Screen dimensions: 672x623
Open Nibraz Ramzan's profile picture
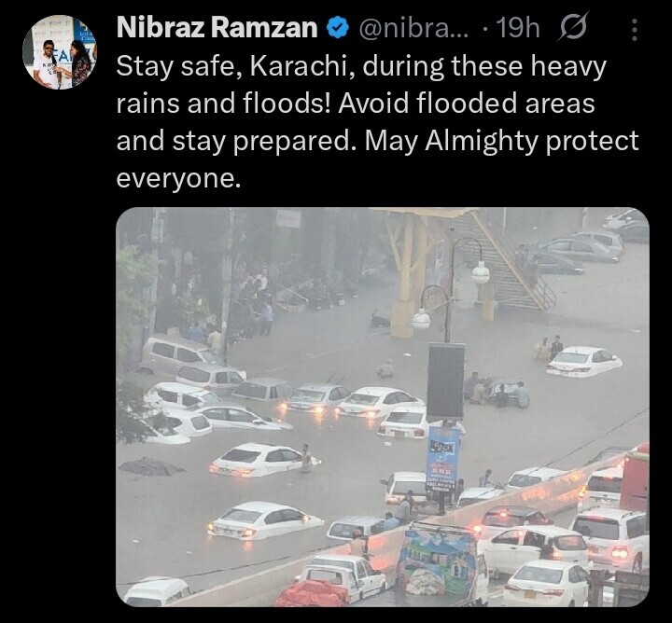point(60,52)
